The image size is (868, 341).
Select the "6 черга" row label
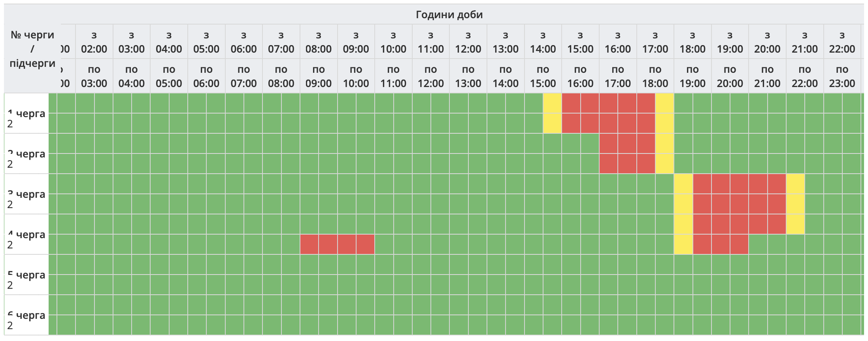(x=27, y=315)
